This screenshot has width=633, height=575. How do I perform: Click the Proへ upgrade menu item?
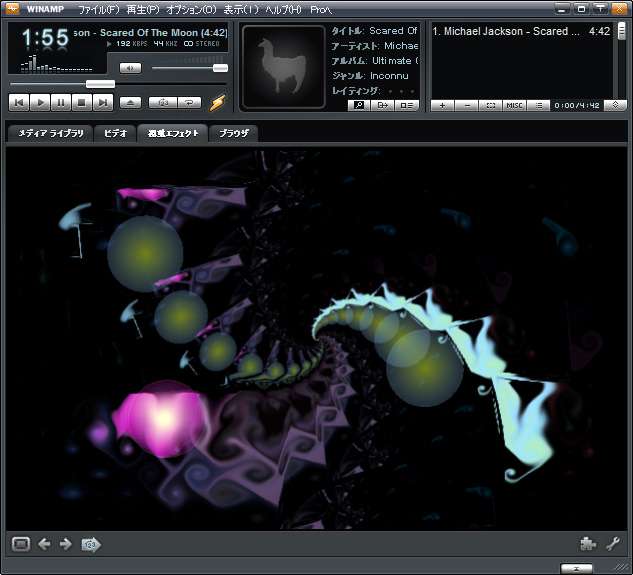click(x=321, y=9)
